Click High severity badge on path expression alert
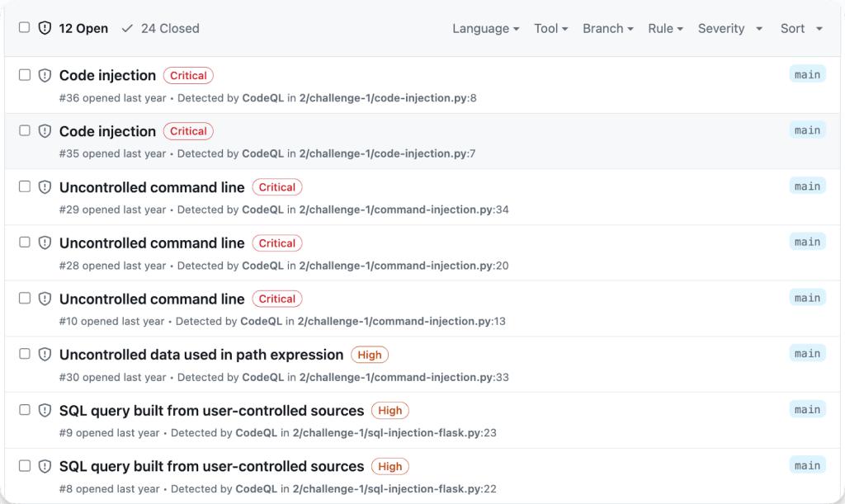845x504 pixels. [369, 355]
